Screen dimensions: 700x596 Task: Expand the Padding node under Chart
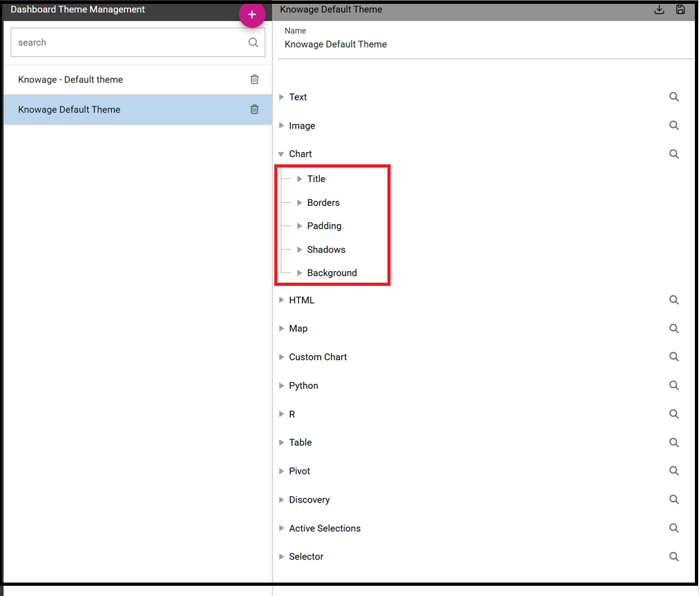click(x=300, y=226)
